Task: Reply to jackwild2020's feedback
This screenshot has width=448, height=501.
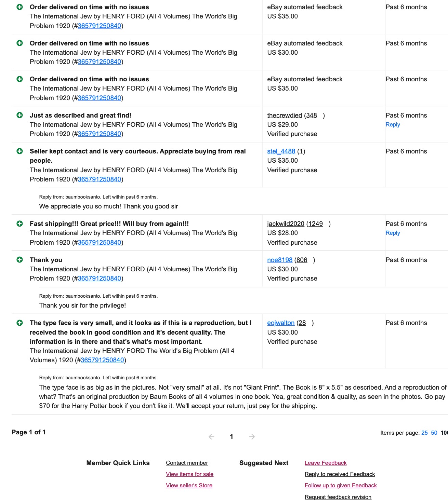Action: pos(393,233)
